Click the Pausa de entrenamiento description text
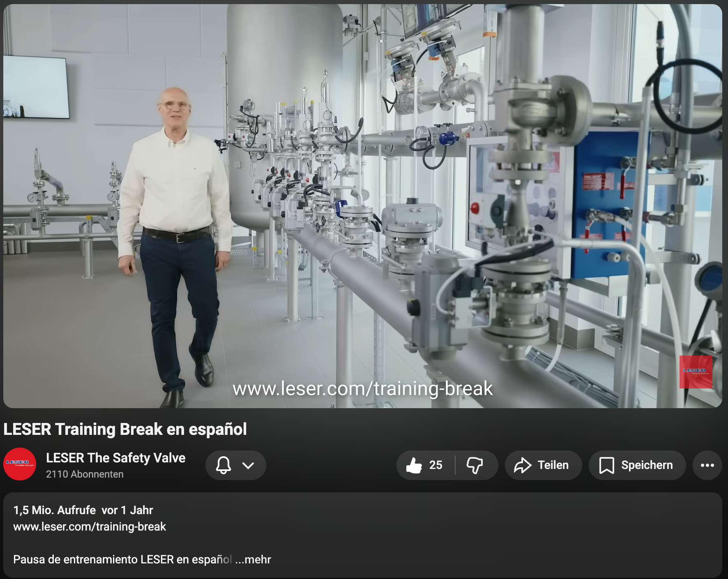Viewport: 728px width, 579px height. pyautogui.click(x=122, y=559)
